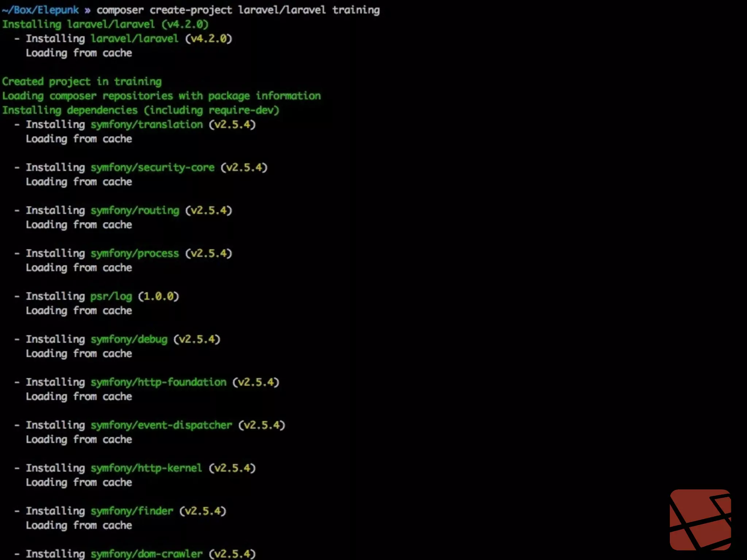Click 'Loading from cache' under symfony/finder
The width and height of the screenshot is (747, 560).
pos(79,525)
